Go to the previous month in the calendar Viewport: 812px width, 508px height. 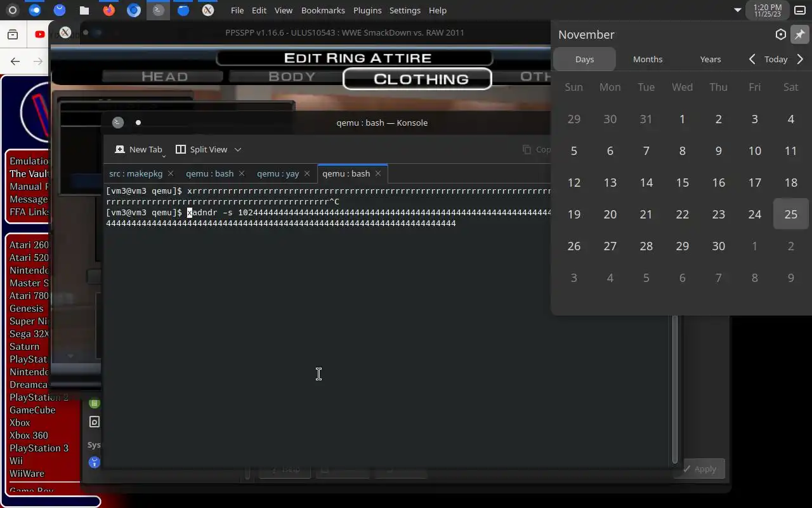click(x=752, y=59)
